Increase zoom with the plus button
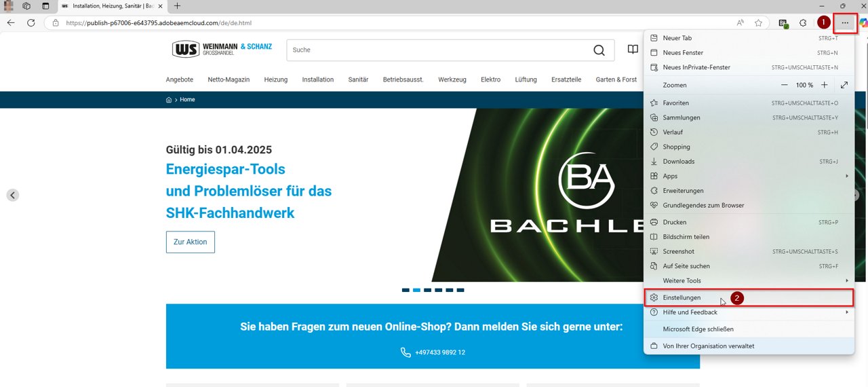The height and width of the screenshot is (387, 868). click(x=824, y=85)
